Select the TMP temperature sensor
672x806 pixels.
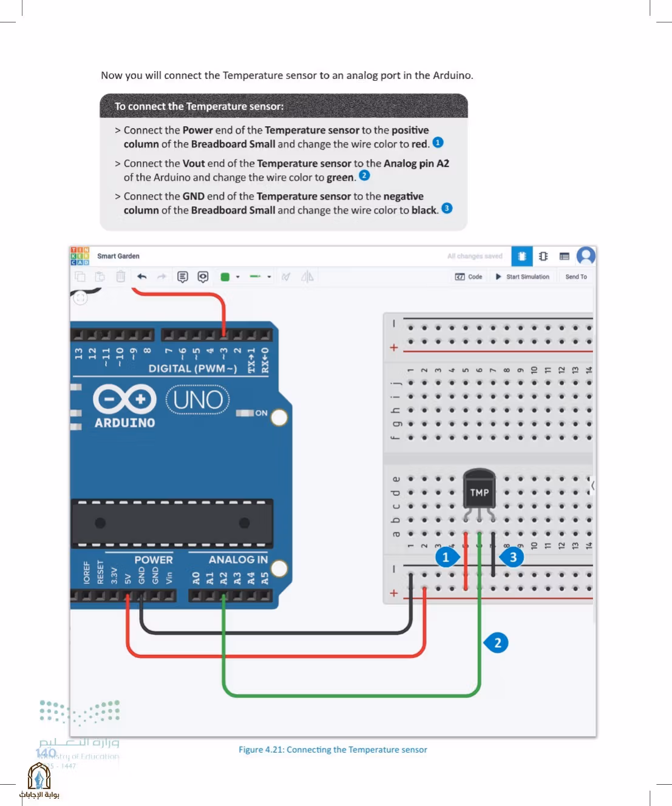click(x=480, y=493)
